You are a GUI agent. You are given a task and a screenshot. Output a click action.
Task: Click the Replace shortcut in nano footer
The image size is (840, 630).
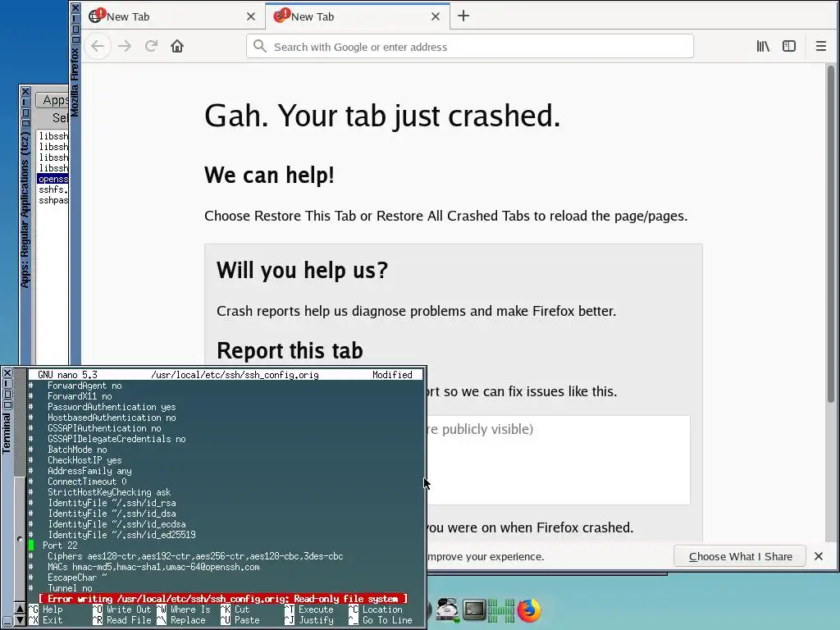tap(181, 620)
